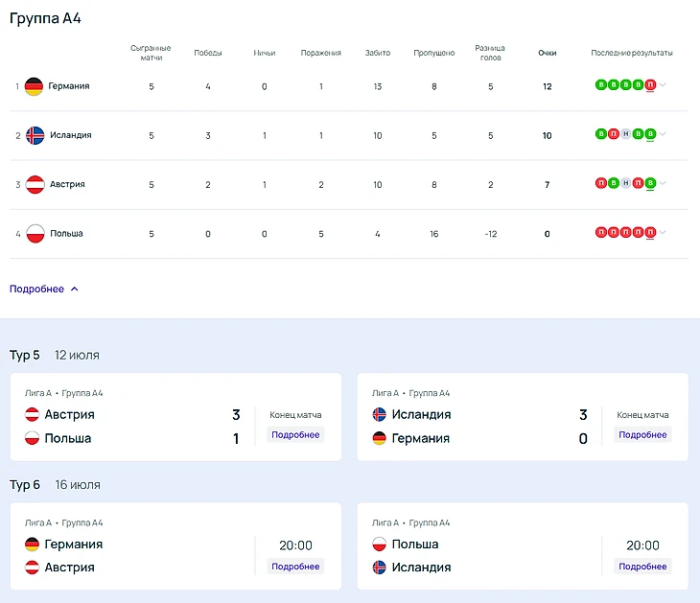Open Подробнее for Austria vs Poland match

click(x=295, y=435)
